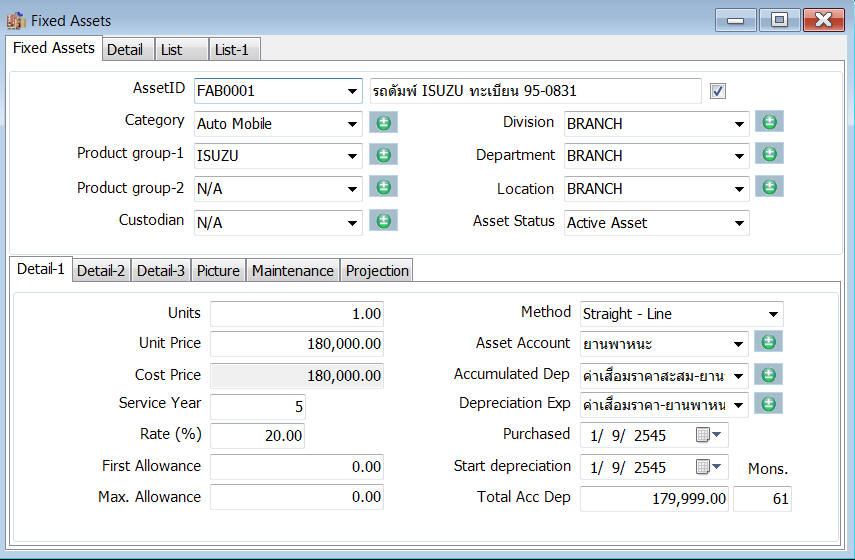Switch to the List tab

point(181,50)
